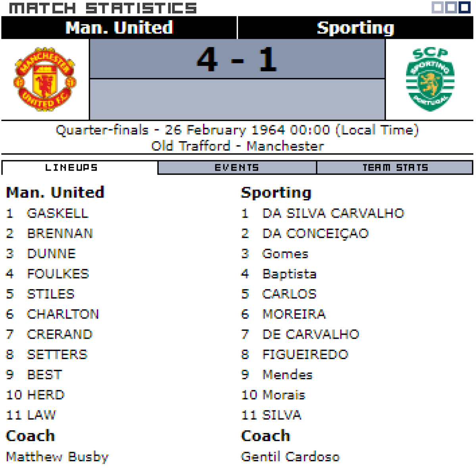Screen dimensions: 476x468
Task: Click the lightest square icon in header
Action: (438, 8)
